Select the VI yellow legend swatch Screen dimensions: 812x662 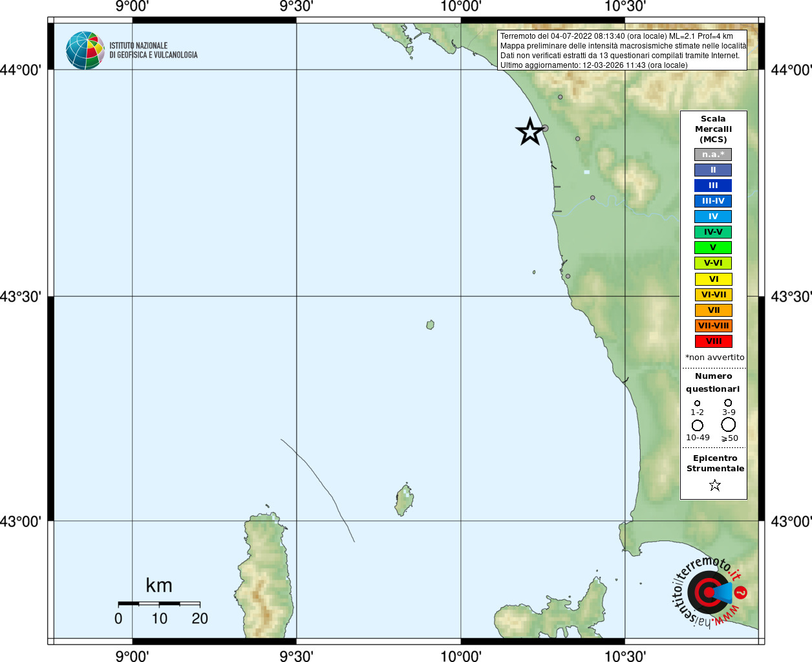(x=713, y=279)
